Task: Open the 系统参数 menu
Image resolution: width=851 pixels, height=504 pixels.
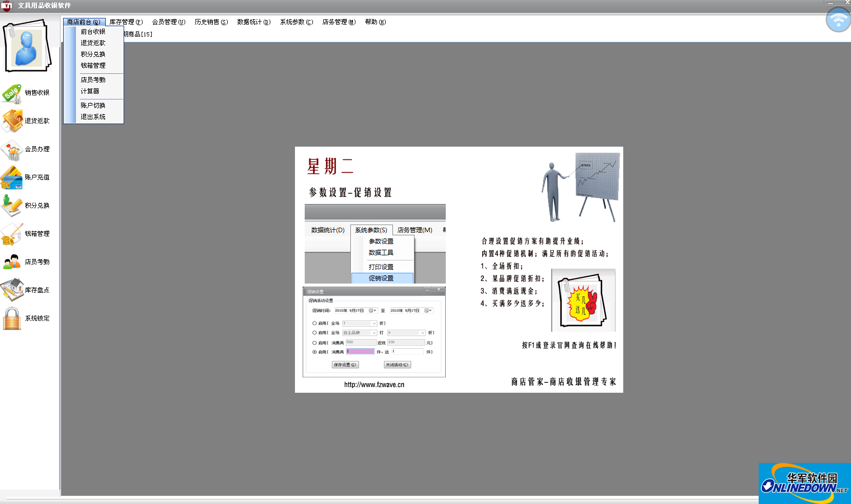Action: 296,22
